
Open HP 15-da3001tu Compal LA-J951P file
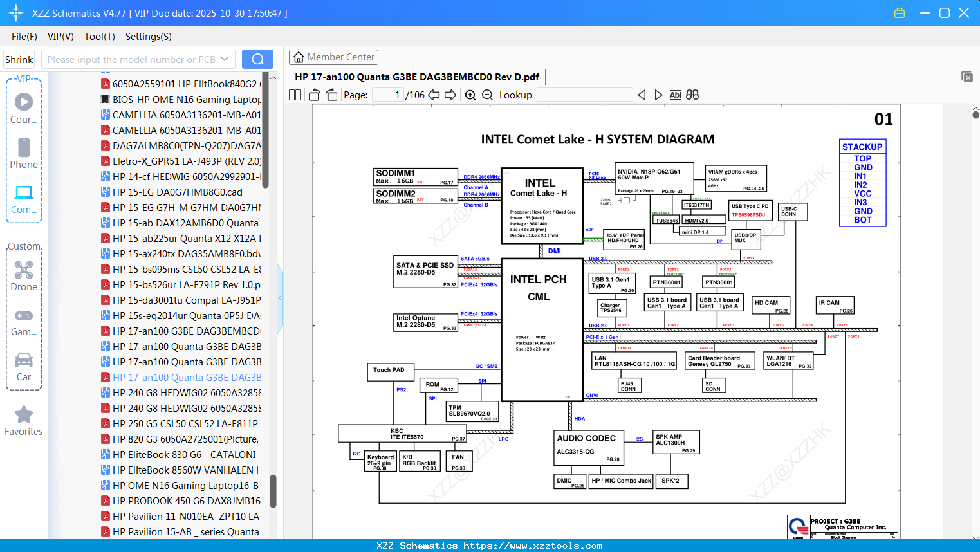point(181,300)
